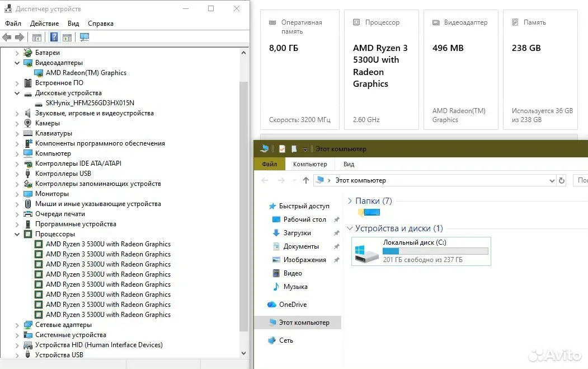The width and height of the screenshot is (588, 369).
Task: Expand the Батареи node
Action: coord(17,53)
